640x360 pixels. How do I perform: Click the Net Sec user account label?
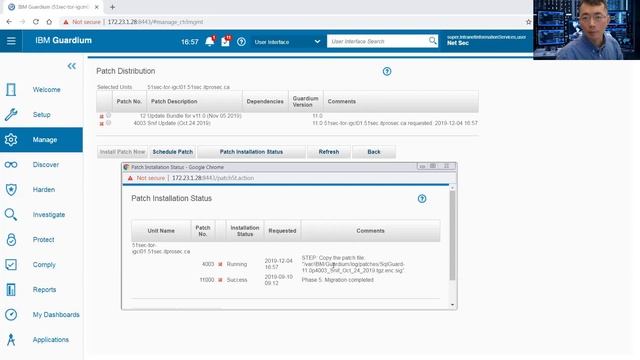pyautogui.click(x=458, y=43)
